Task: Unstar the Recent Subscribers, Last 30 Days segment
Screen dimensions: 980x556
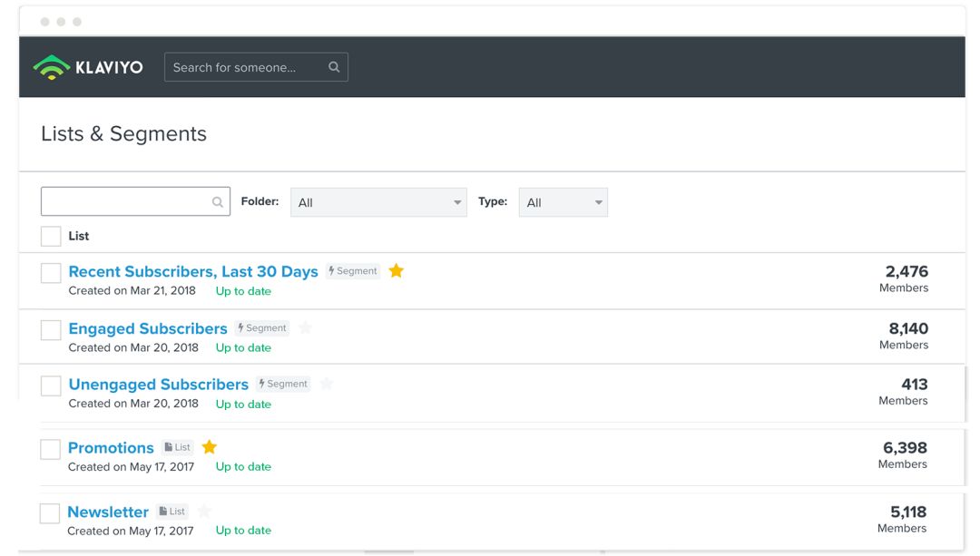Action: [x=396, y=270]
